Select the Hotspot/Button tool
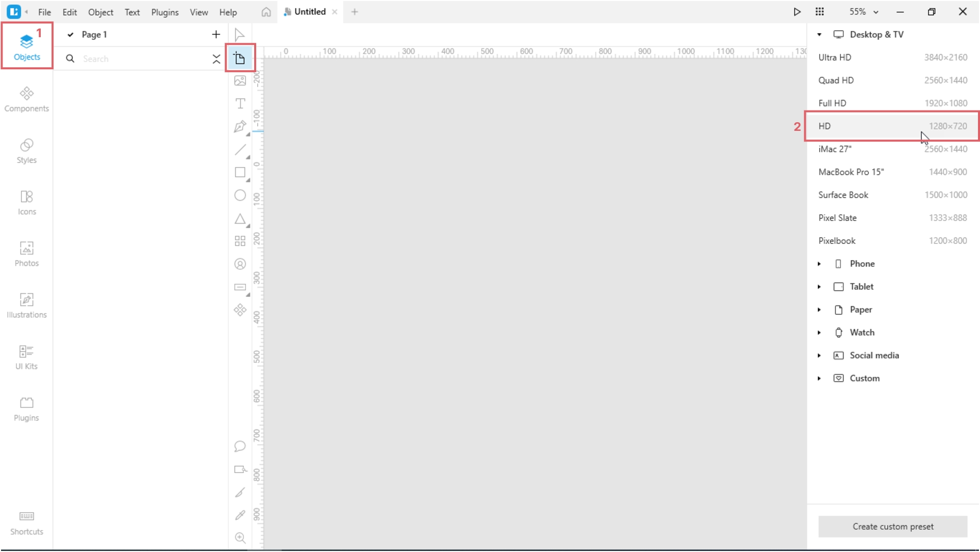The width and height of the screenshot is (980, 552). pos(240,288)
